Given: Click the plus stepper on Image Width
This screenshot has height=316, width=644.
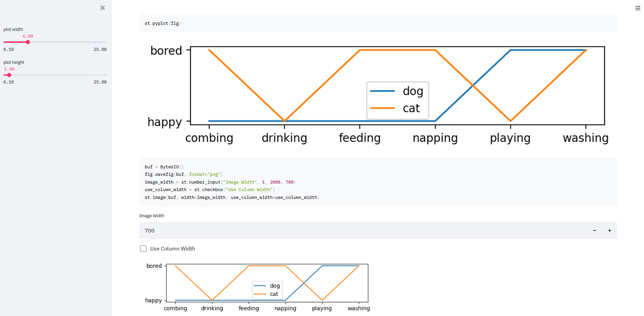Looking at the screenshot, I should pyautogui.click(x=610, y=230).
